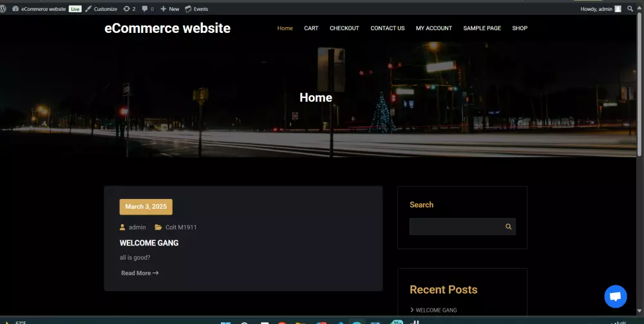644x324 pixels.
Task: Open the CART page
Action: tap(311, 28)
